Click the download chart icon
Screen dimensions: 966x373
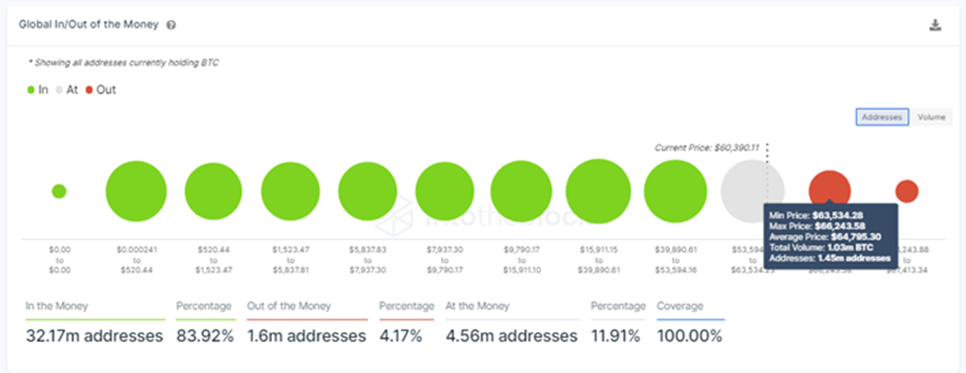point(935,25)
